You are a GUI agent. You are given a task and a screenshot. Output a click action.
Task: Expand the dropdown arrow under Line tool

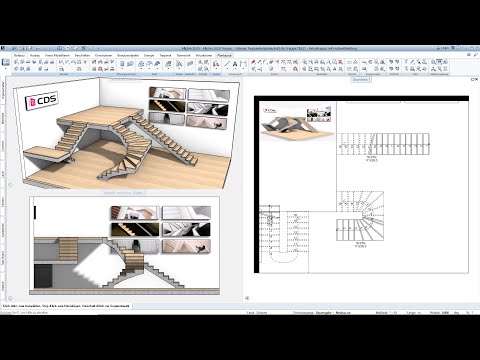pos(227,70)
